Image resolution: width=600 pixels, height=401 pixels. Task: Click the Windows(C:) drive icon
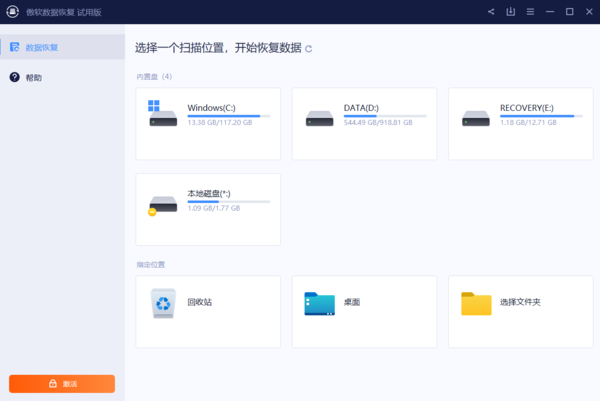(x=162, y=114)
